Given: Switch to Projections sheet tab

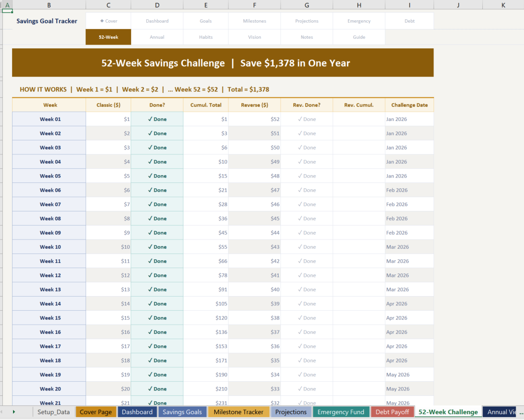Looking at the screenshot, I should coord(291,412).
